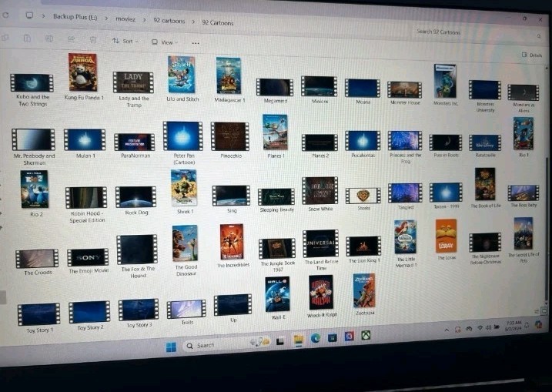Screen dimensions: 552x392
Task: Click This PC monitor icon in address bar
Action: tap(29, 15)
